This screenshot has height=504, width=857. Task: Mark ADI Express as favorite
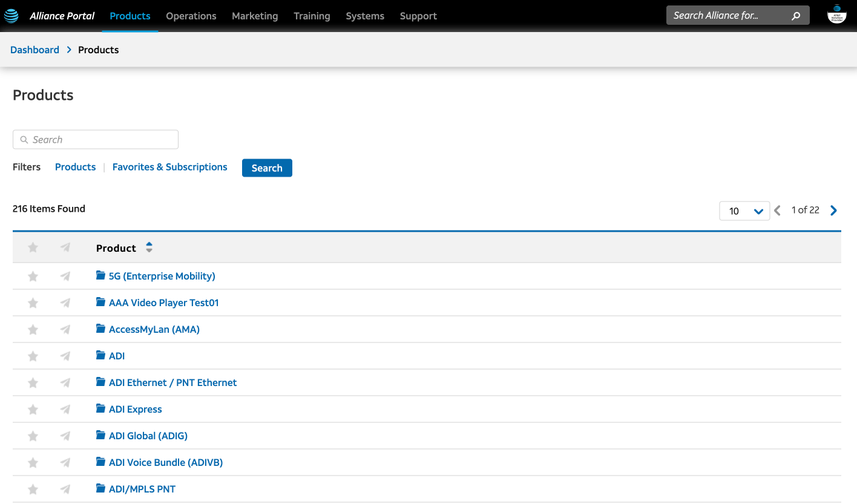[33, 410]
